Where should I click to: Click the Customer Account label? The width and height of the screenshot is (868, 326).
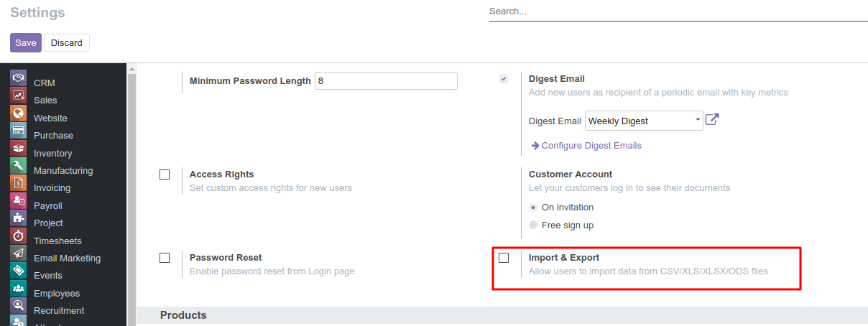[571, 174]
